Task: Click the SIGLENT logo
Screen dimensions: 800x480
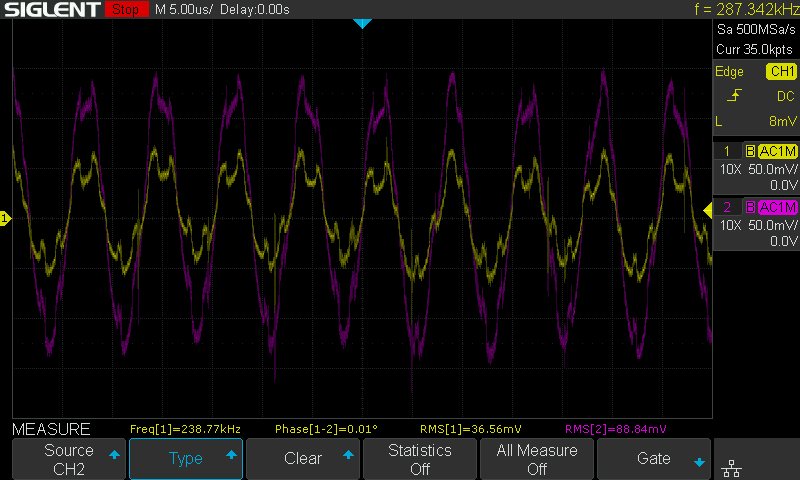Action: click(51, 10)
